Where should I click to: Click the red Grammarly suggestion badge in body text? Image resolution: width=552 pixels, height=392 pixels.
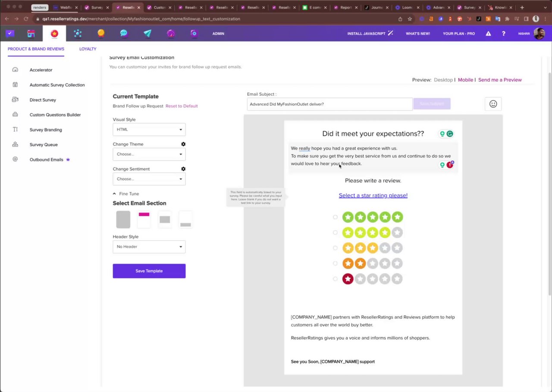(450, 165)
